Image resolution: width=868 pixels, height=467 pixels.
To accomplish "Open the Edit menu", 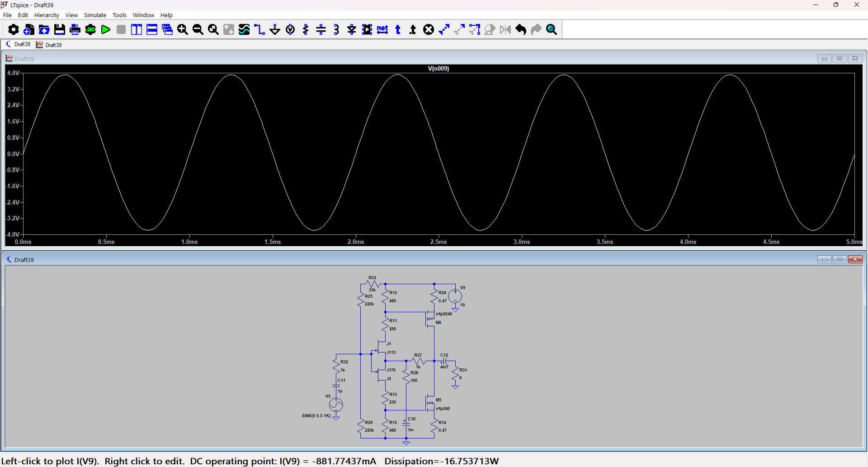I will tap(23, 15).
